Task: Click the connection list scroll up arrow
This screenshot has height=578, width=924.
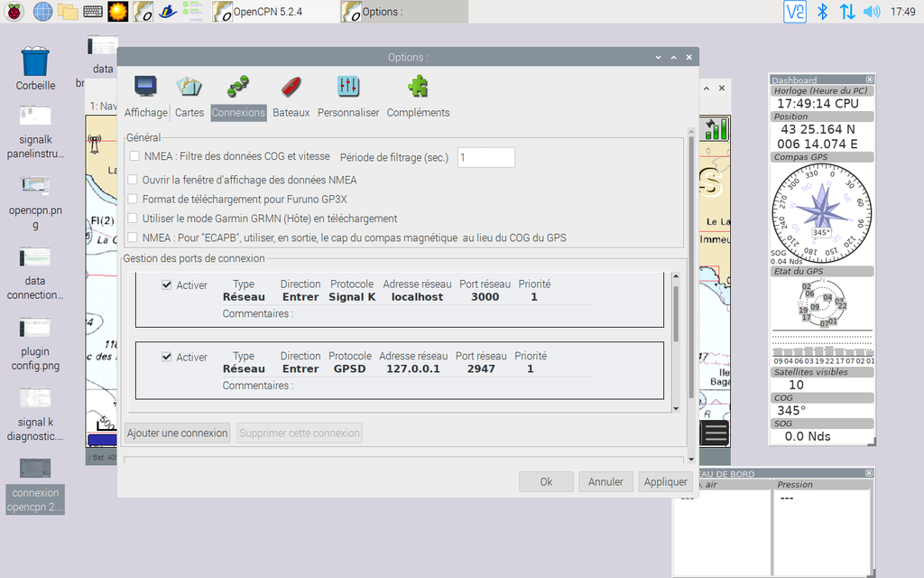Action: (676, 276)
